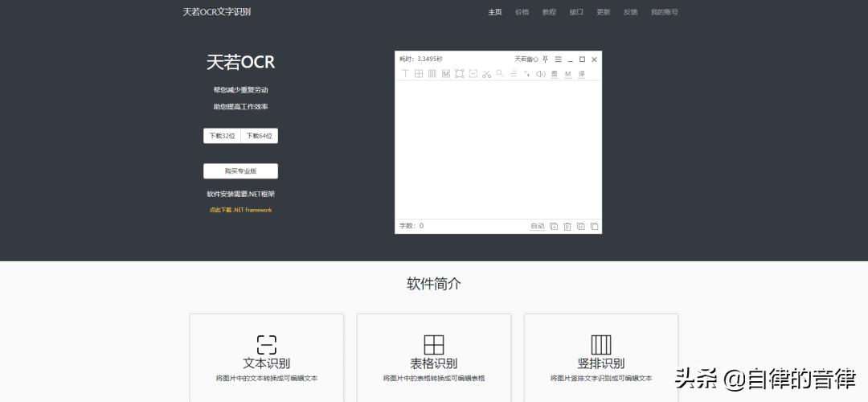Open the 接口 nav item

point(576,11)
